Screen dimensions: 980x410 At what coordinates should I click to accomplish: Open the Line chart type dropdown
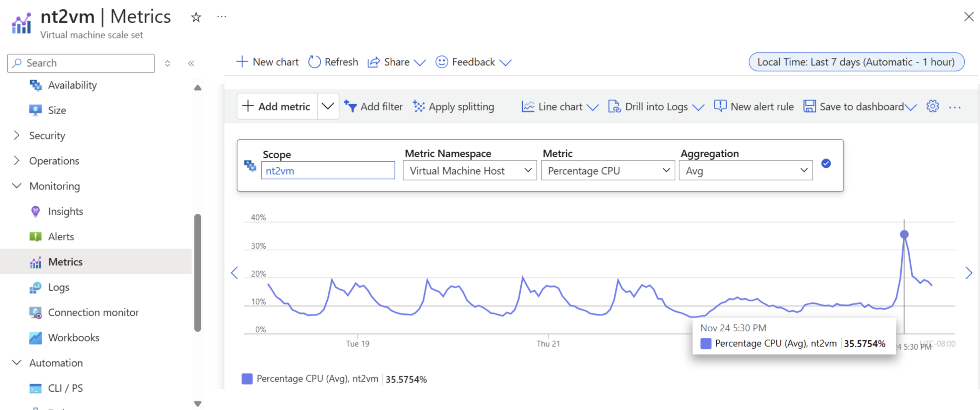(x=560, y=107)
